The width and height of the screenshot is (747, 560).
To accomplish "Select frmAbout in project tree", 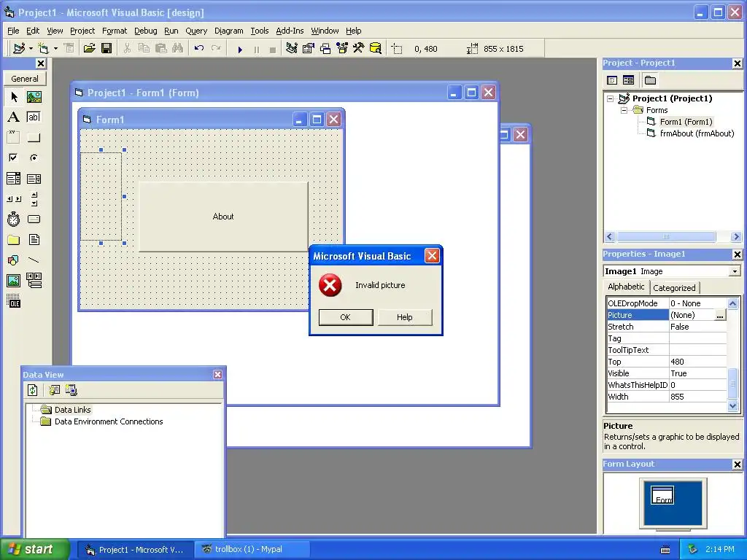I will click(697, 133).
